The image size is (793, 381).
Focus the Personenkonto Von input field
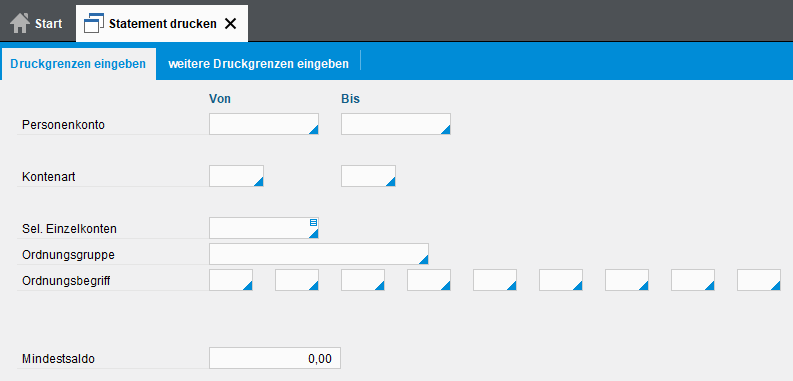pos(264,124)
